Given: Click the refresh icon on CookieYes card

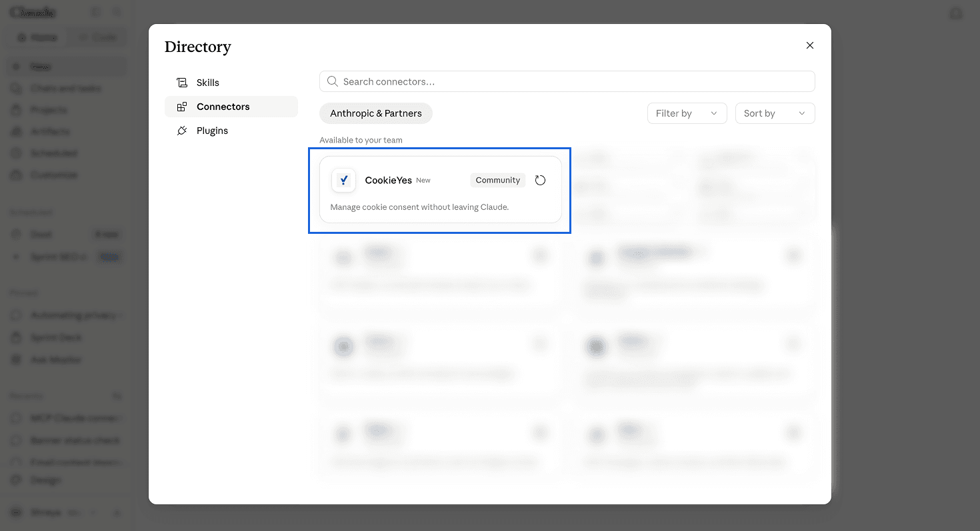Looking at the screenshot, I should click(x=540, y=180).
